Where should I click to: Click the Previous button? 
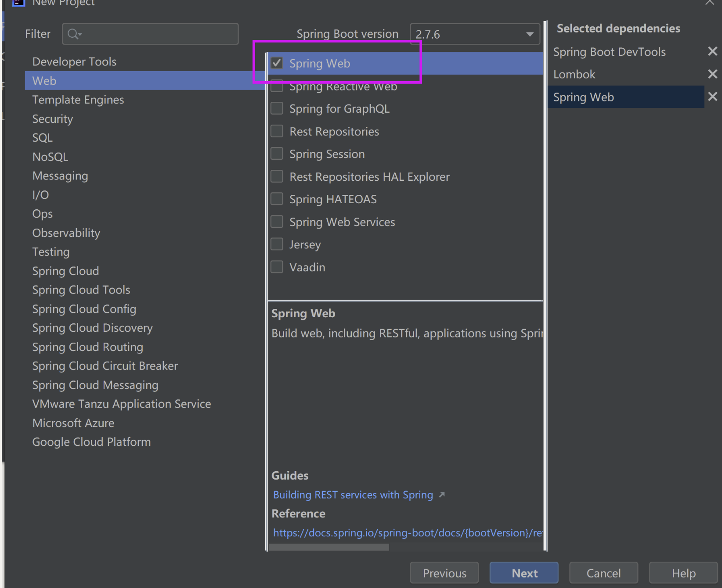click(x=444, y=573)
